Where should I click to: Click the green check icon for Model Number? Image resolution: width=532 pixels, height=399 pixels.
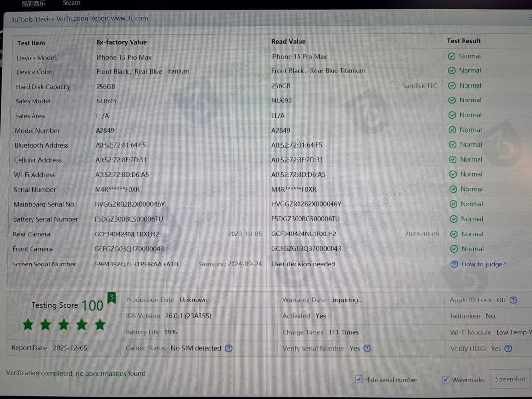pyautogui.click(x=452, y=130)
